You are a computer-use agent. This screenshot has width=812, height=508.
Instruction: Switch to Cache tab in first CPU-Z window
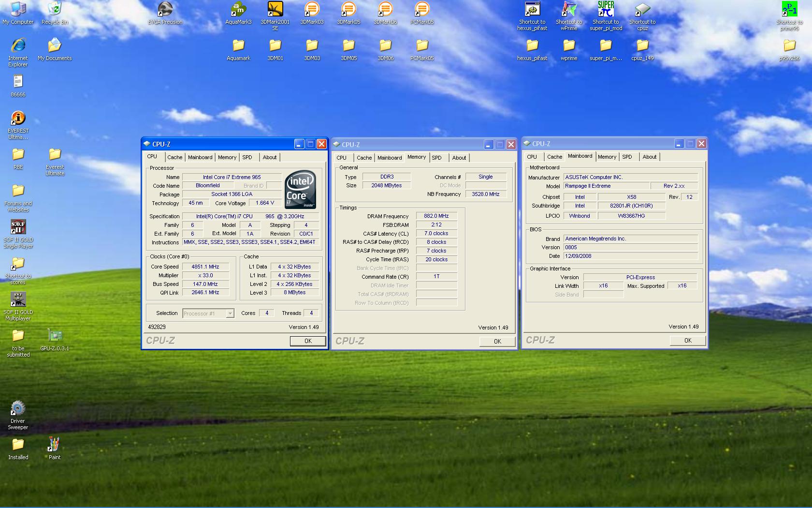pyautogui.click(x=174, y=157)
